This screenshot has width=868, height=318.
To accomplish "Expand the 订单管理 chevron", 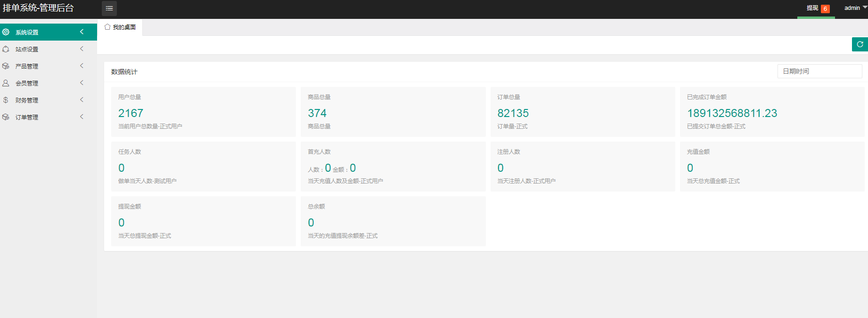I will [x=82, y=117].
